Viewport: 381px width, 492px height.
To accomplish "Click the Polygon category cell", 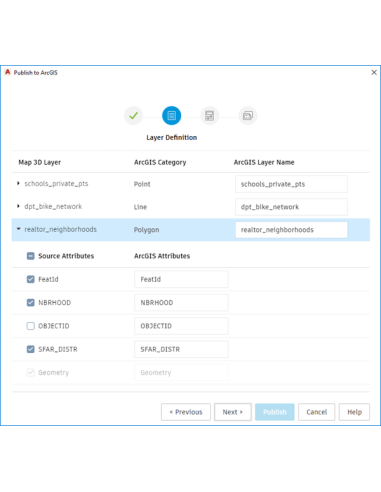I will (146, 230).
